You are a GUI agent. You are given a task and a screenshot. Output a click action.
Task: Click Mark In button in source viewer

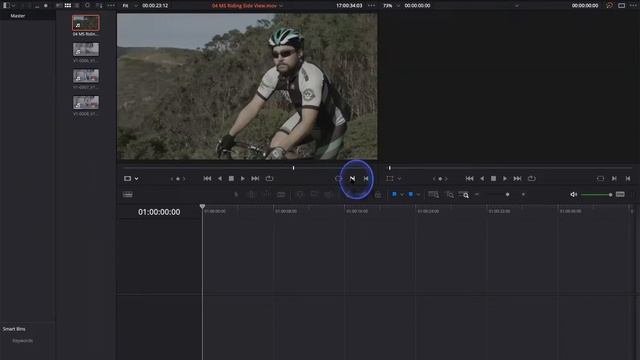pyautogui.click(x=352, y=178)
